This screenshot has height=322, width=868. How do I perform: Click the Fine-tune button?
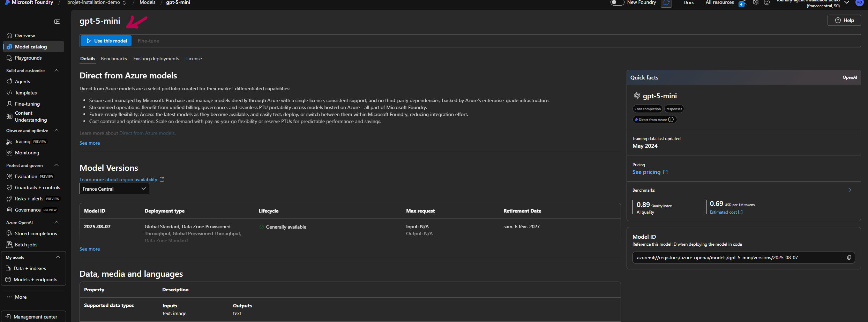click(148, 41)
